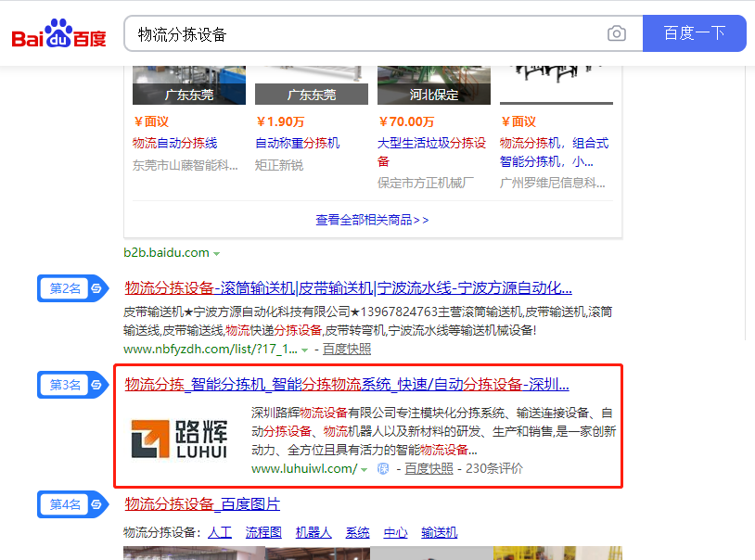Open camera image search icon

click(x=616, y=33)
